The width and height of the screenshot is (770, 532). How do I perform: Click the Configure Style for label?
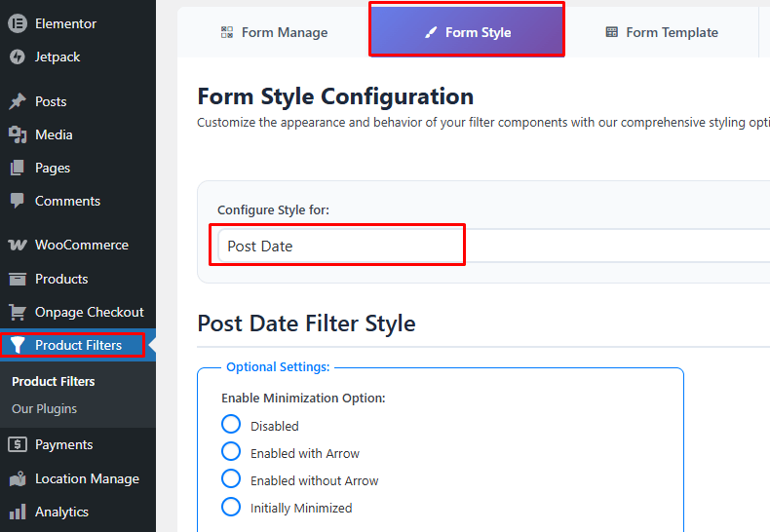click(274, 210)
